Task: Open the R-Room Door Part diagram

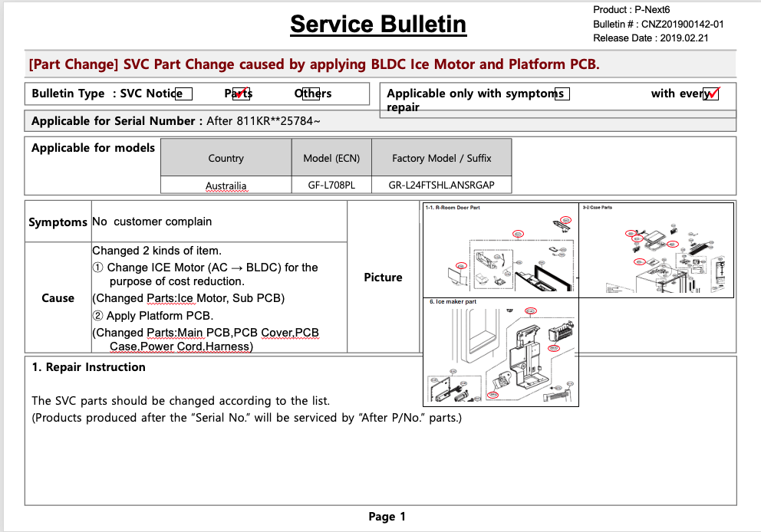Action: [x=500, y=250]
